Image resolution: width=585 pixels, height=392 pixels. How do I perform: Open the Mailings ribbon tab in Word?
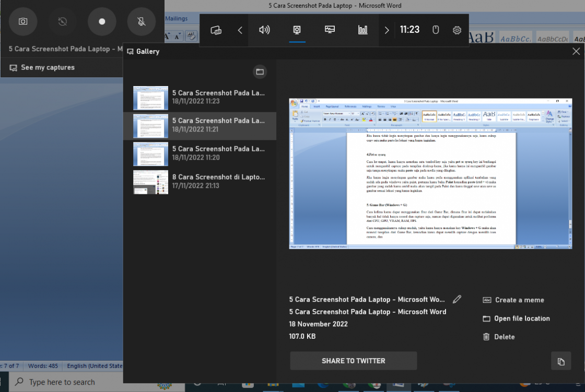click(x=177, y=17)
